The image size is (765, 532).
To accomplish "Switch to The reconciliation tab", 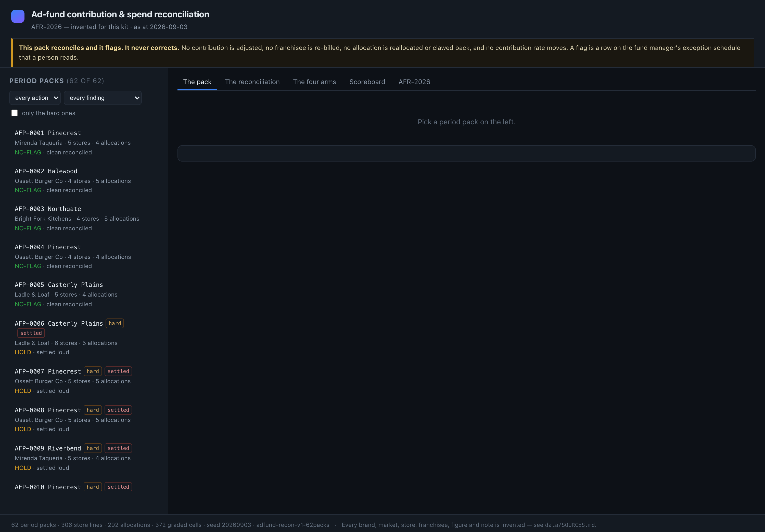I will tap(252, 82).
